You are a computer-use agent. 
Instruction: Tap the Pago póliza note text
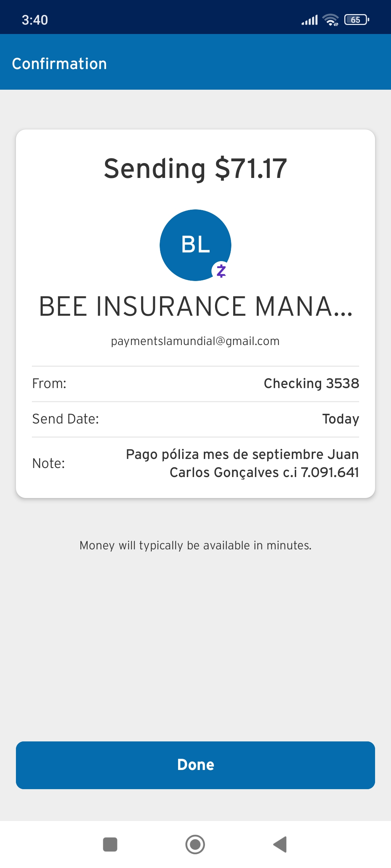pyautogui.click(x=242, y=463)
